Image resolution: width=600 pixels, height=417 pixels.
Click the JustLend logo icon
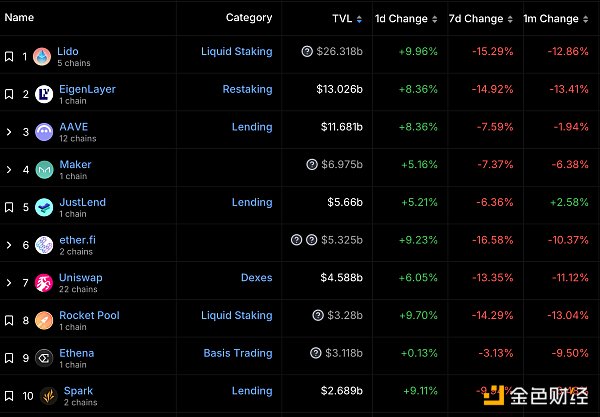[43, 208]
